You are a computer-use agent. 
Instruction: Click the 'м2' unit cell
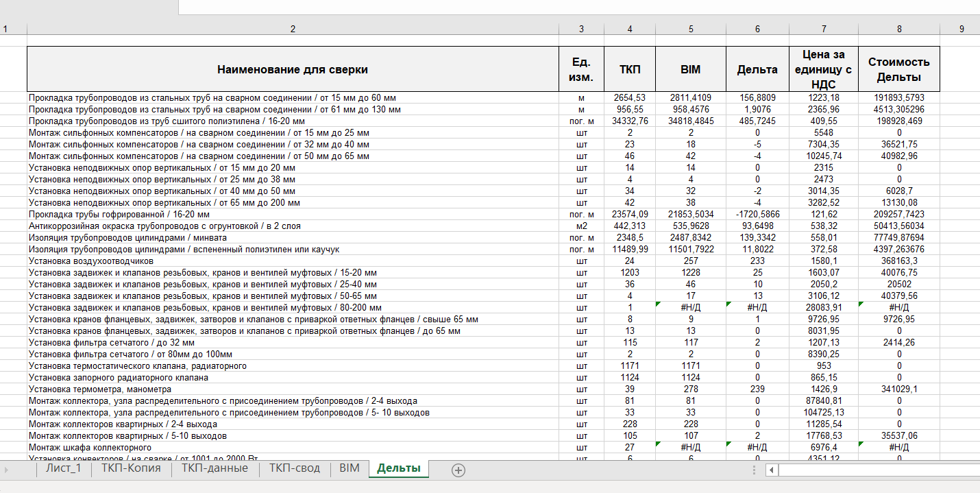click(581, 226)
